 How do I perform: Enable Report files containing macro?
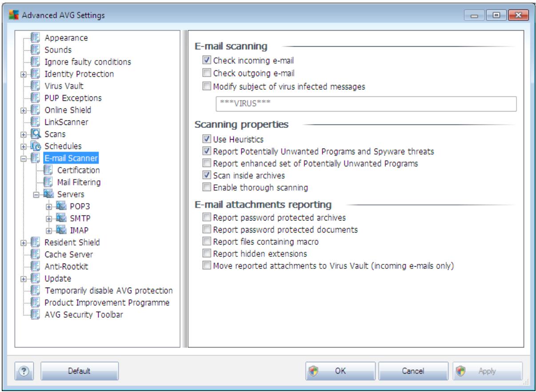[206, 241]
